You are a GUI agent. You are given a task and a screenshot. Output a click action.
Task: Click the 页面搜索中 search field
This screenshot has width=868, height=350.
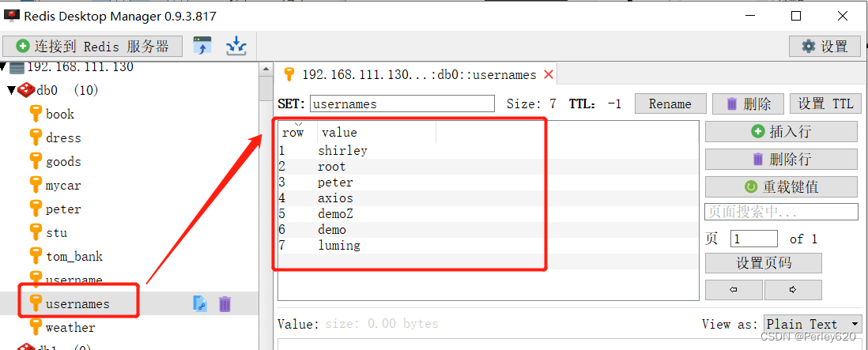point(781,212)
